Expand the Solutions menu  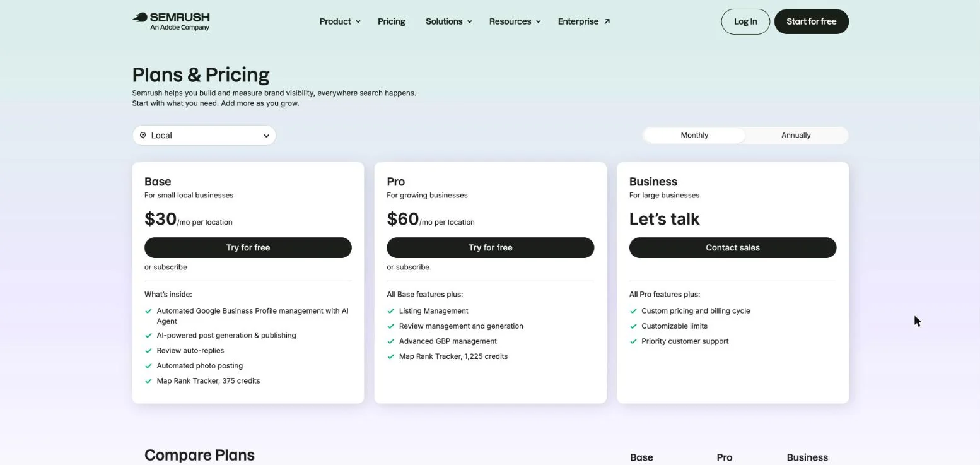(448, 21)
